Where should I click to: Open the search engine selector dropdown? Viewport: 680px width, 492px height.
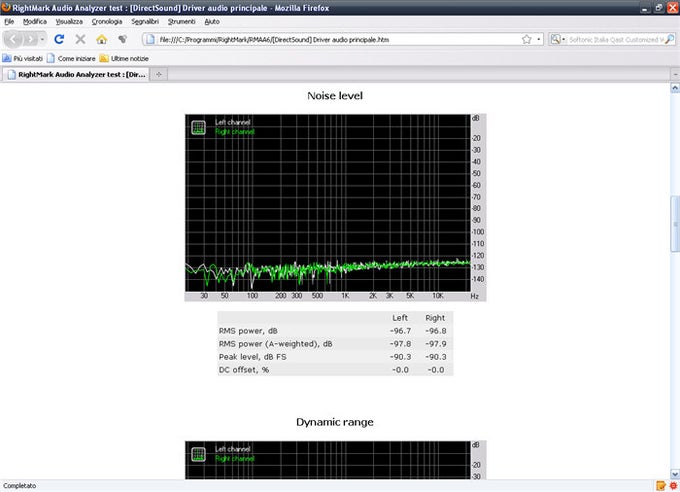[x=558, y=39]
